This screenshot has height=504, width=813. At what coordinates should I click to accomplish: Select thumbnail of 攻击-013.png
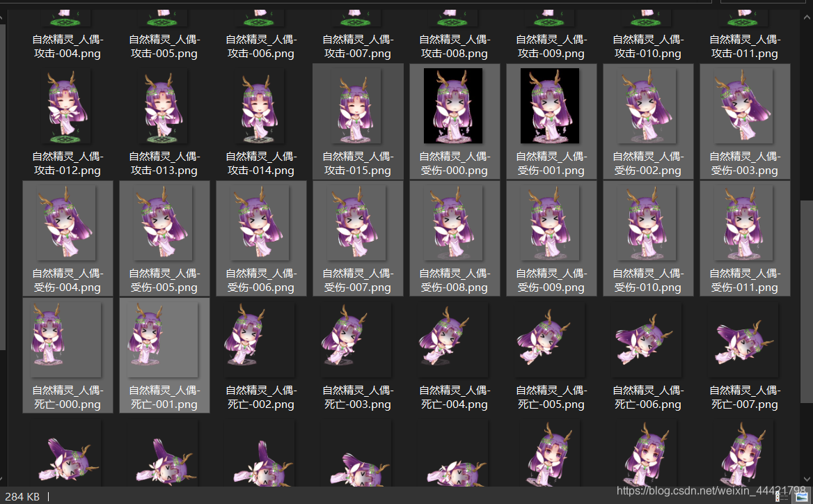point(164,107)
